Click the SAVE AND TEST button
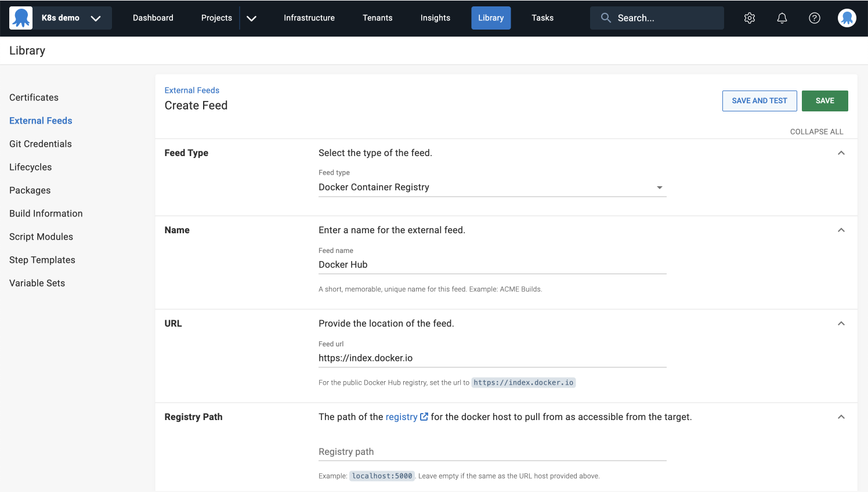Viewport: 868px width, 492px height. coord(759,100)
